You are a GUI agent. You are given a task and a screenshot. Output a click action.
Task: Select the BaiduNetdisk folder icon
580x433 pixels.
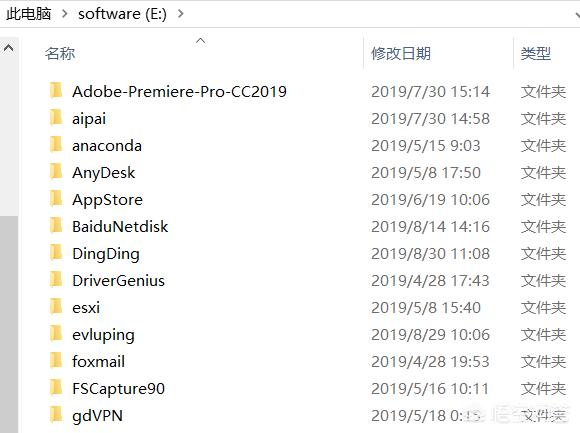point(56,226)
